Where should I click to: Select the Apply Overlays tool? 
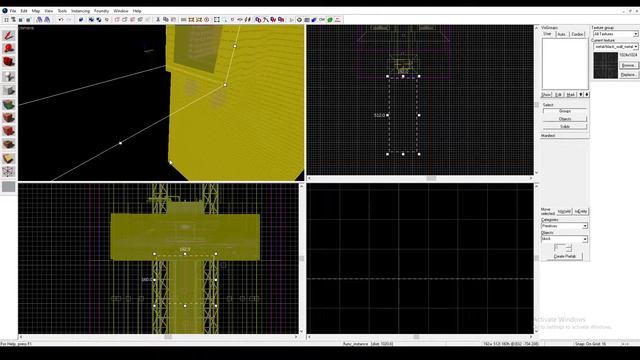point(8,144)
